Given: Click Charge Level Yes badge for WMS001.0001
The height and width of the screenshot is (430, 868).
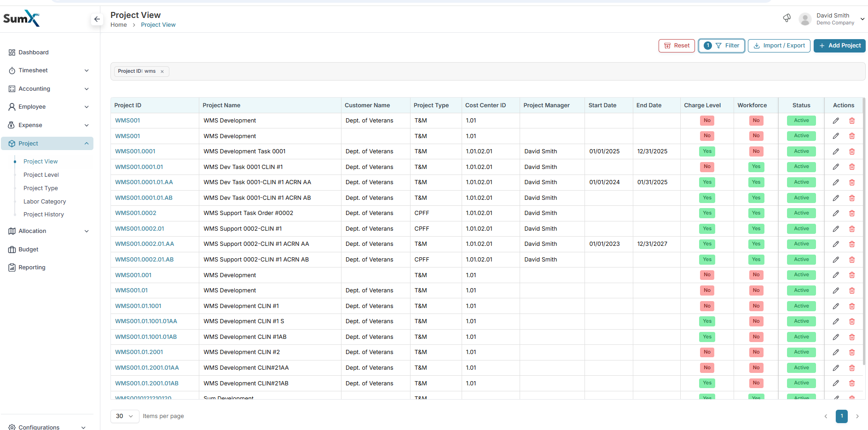Looking at the screenshot, I should (707, 151).
